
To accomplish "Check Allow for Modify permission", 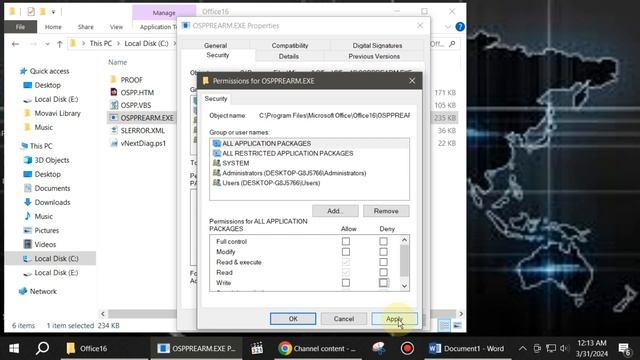I will click(346, 252).
